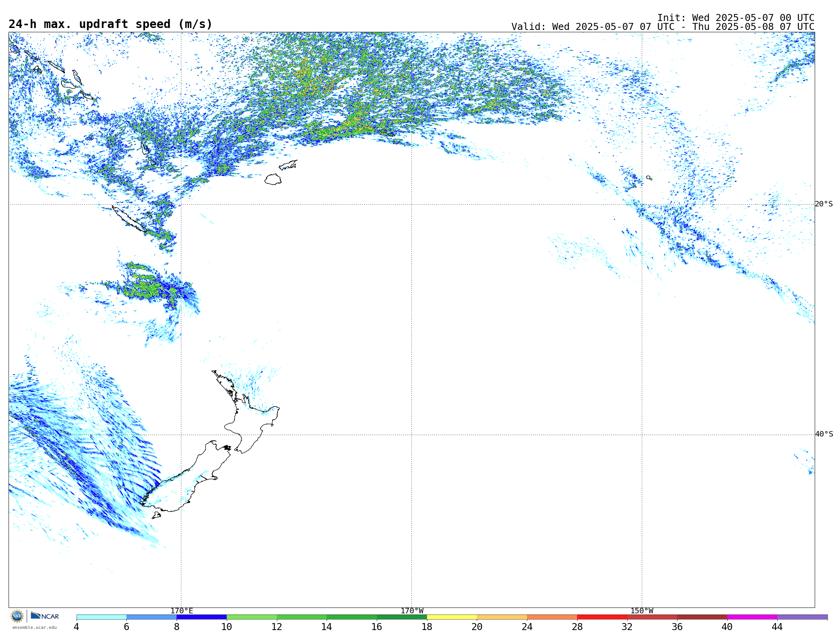Click the light orange 20-24 color swatch

click(x=502, y=617)
